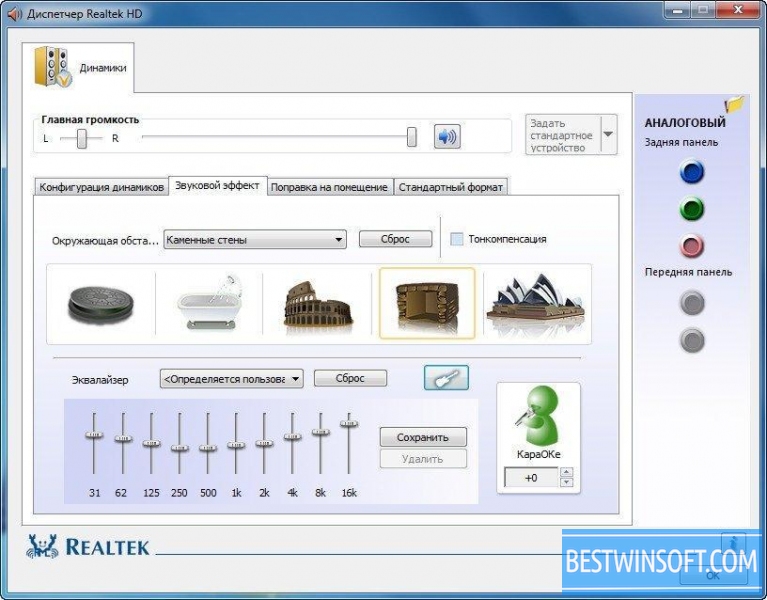Click the Сохранить button

(x=423, y=437)
